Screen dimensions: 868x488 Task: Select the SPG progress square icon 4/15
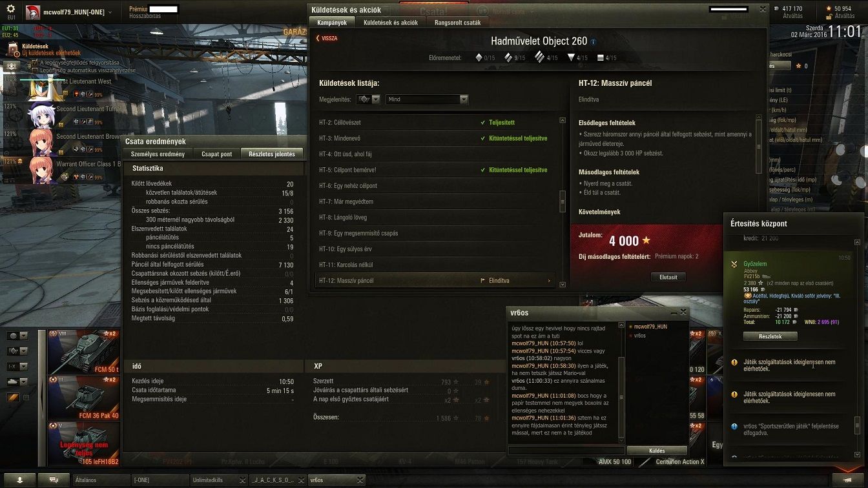[601, 57]
